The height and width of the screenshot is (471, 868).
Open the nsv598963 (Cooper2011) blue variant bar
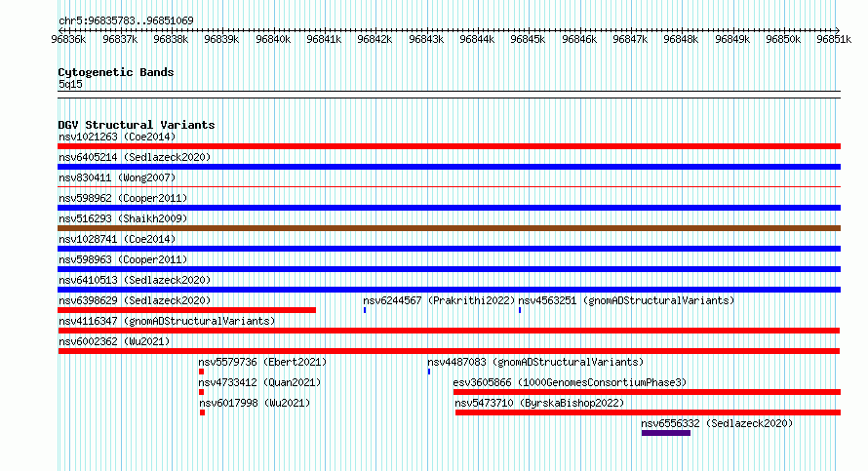click(449, 269)
